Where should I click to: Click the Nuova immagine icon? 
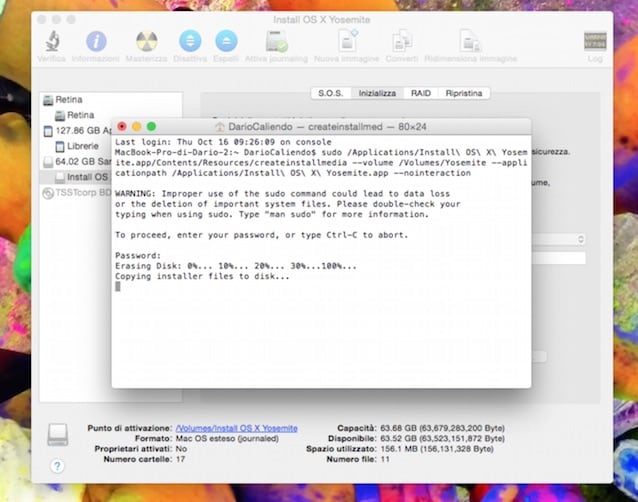(347, 41)
